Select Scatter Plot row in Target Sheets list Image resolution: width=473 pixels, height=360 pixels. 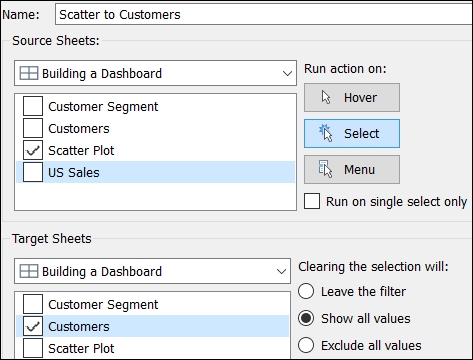[153, 348]
